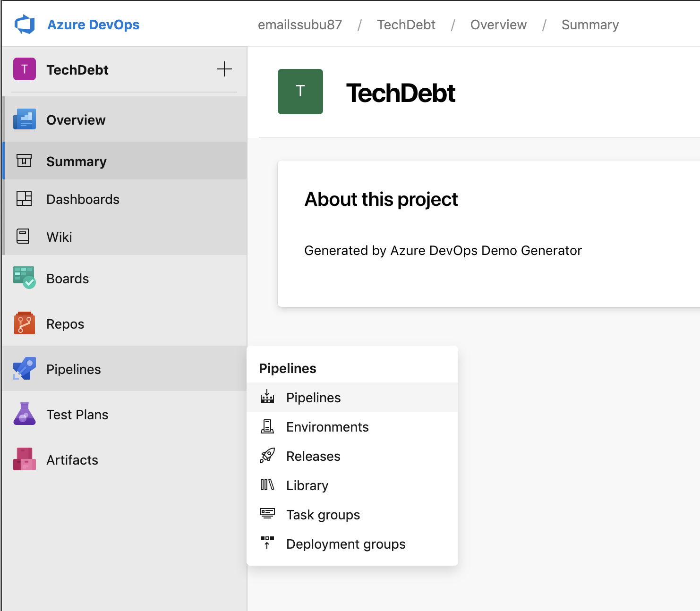Open Artifacts via its sidebar icon
The image size is (700, 611).
click(x=24, y=459)
